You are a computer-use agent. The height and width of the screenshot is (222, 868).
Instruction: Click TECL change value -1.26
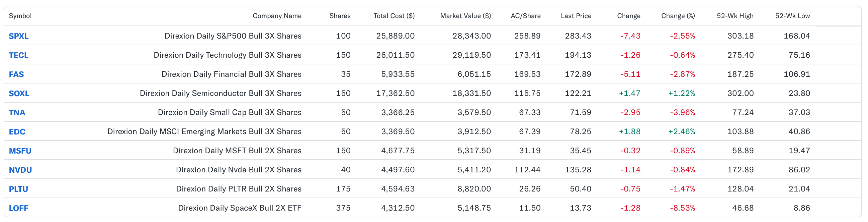630,55
